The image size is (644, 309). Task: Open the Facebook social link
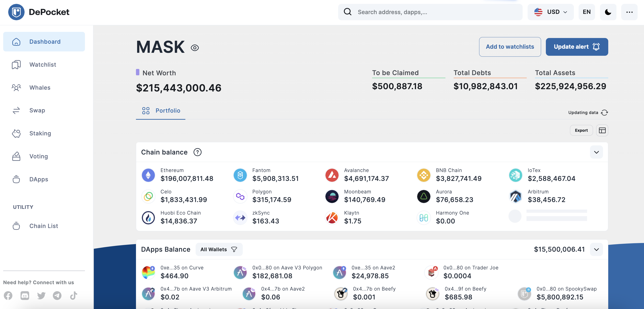pyautogui.click(x=8, y=296)
